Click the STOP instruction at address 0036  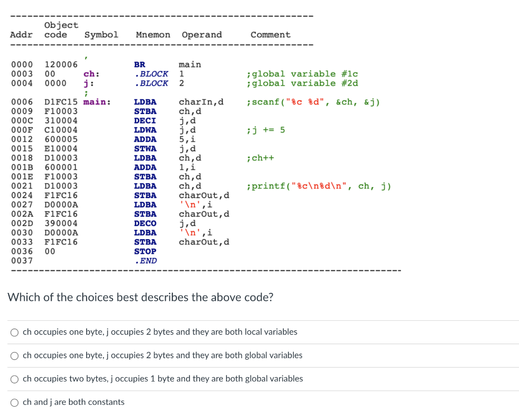[145, 251]
